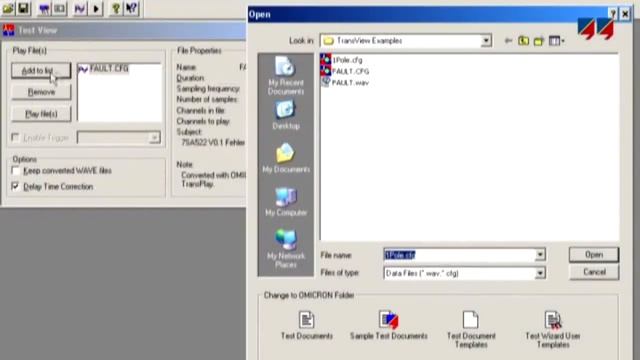The height and width of the screenshot is (360, 640).
Task: Click the Open button in dialog
Action: (594, 255)
